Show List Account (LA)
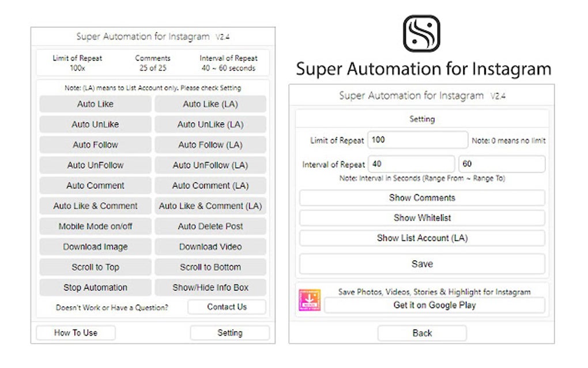This screenshot has height=368, width=588. pyautogui.click(x=422, y=237)
